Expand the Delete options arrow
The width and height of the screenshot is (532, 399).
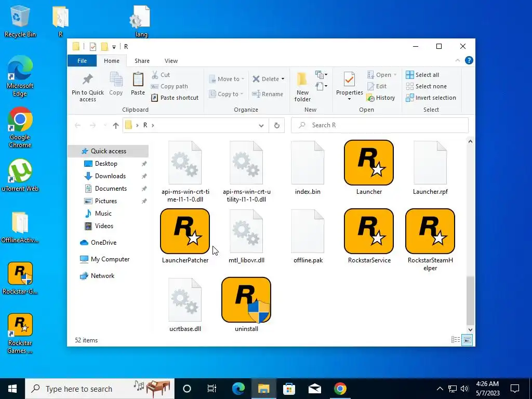coord(283,79)
